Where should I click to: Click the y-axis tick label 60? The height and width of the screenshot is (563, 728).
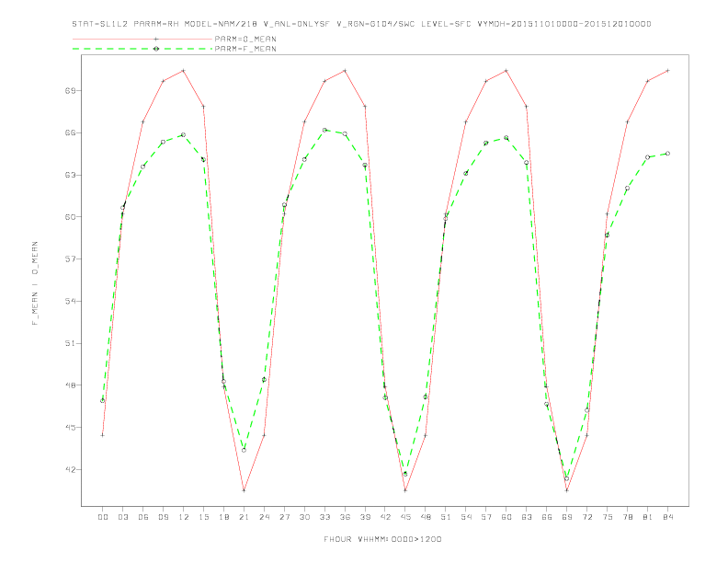[70, 217]
